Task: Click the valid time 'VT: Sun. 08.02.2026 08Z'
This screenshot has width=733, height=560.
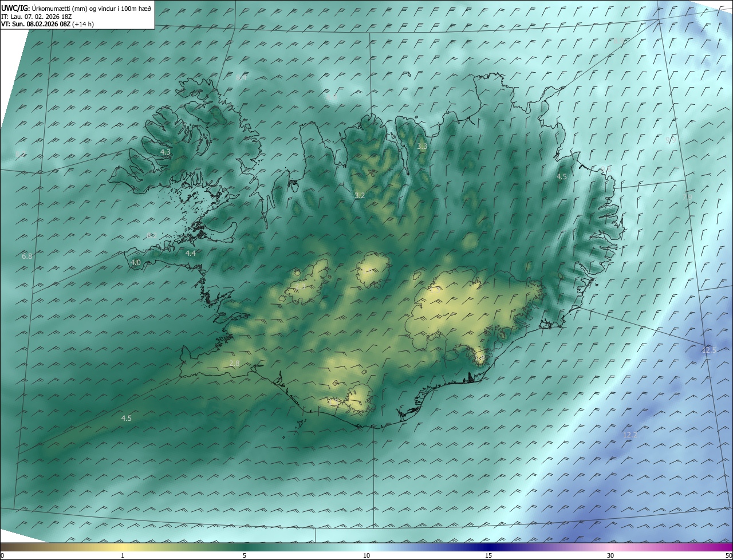Action: click(x=36, y=24)
